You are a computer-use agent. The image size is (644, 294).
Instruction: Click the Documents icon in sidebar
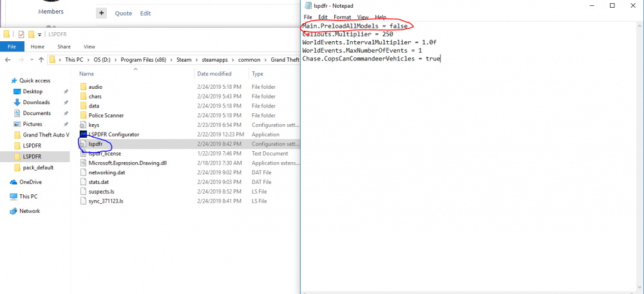pos(17,113)
